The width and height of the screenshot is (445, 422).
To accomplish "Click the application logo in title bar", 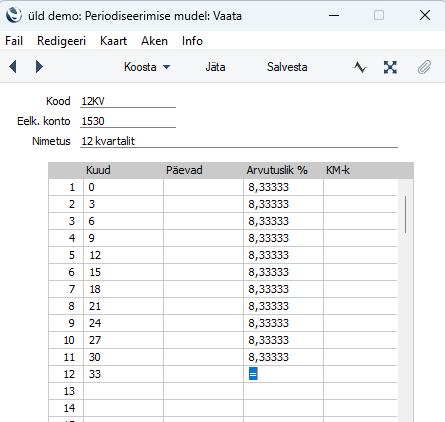I will click(14, 15).
